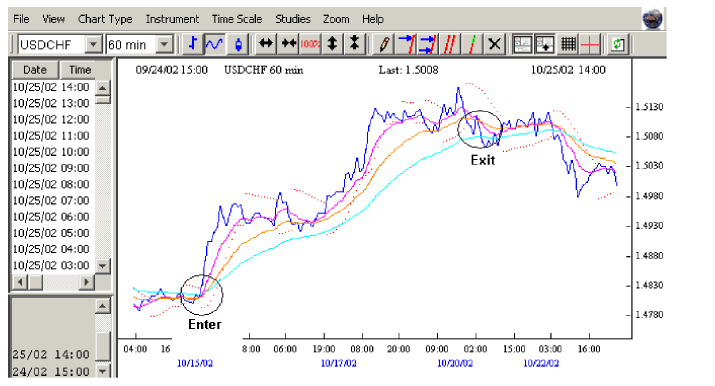The height and width of the screenshot is (386, 715).
Task: Click the data list scroll down arrow
Action: coord(103,266)
